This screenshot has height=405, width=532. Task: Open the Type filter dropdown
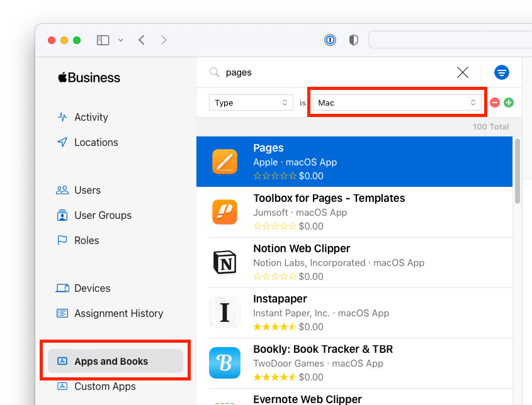point(251,102)
